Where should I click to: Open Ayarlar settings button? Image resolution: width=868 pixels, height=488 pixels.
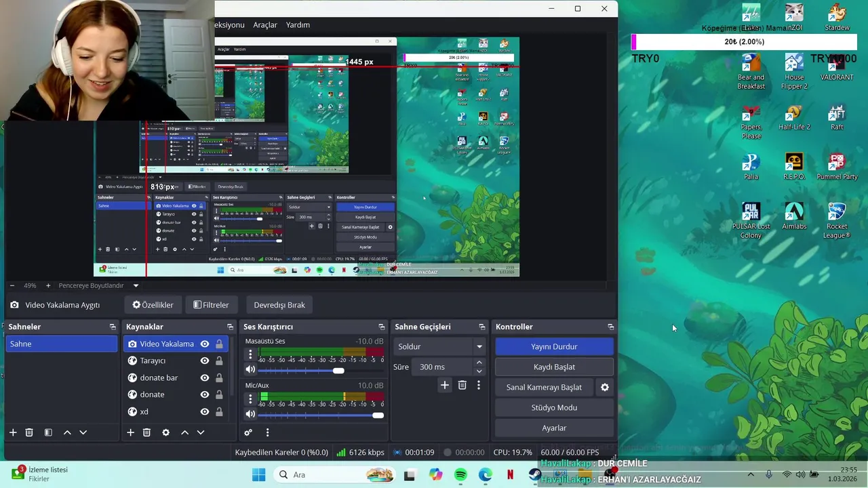tap(554, 428)
